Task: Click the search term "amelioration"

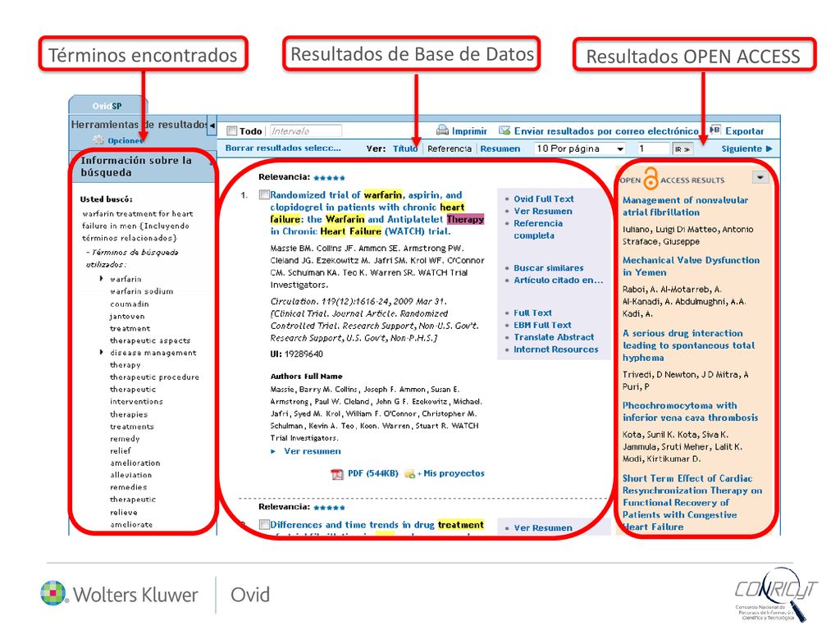Action: point(135,463)
